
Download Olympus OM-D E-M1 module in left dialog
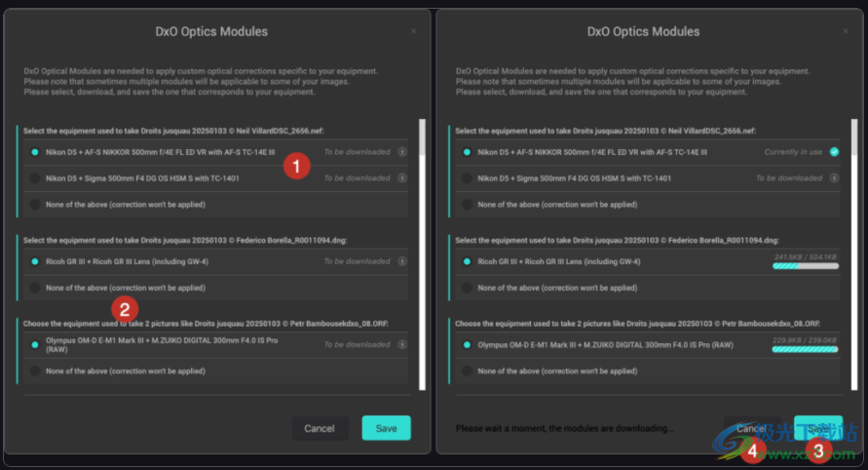point(402,344)
